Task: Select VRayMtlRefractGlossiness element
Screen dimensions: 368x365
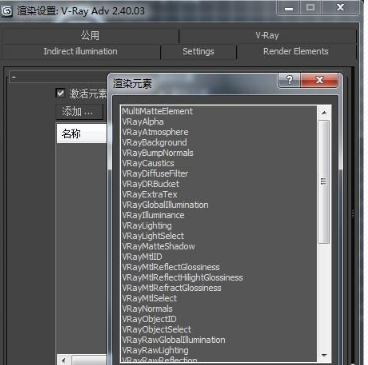Action: pos(219,288)
